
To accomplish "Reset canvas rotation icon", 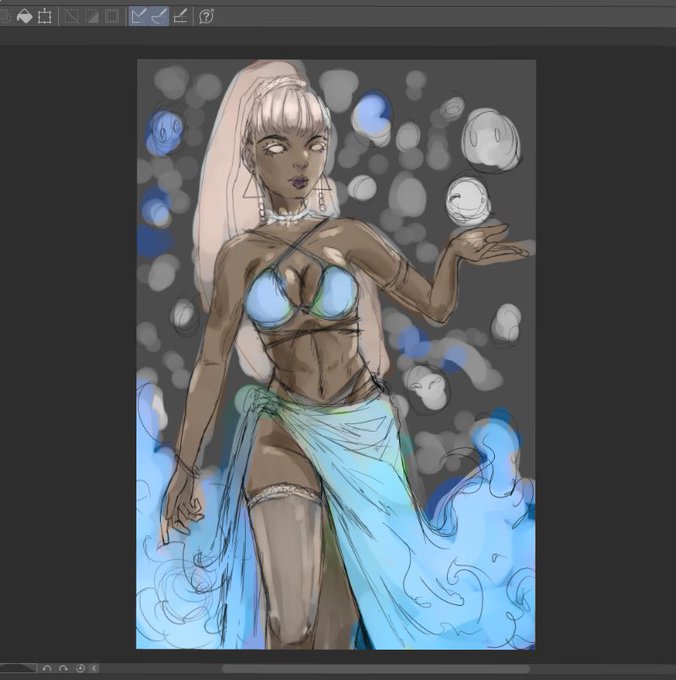I will click(x=80, y=668).
